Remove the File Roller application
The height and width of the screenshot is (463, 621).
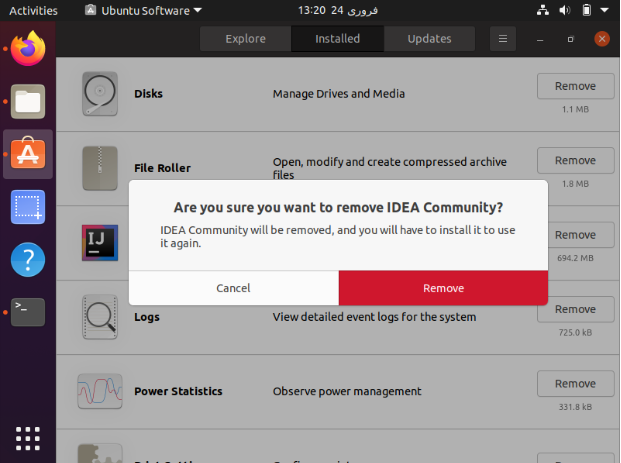click(575, 160)
